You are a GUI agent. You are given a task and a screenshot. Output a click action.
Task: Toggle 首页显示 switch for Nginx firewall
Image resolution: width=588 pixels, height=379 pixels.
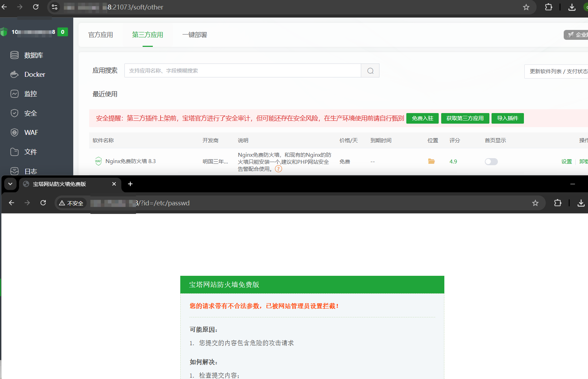pyautogui.click(x=491, y=162)
